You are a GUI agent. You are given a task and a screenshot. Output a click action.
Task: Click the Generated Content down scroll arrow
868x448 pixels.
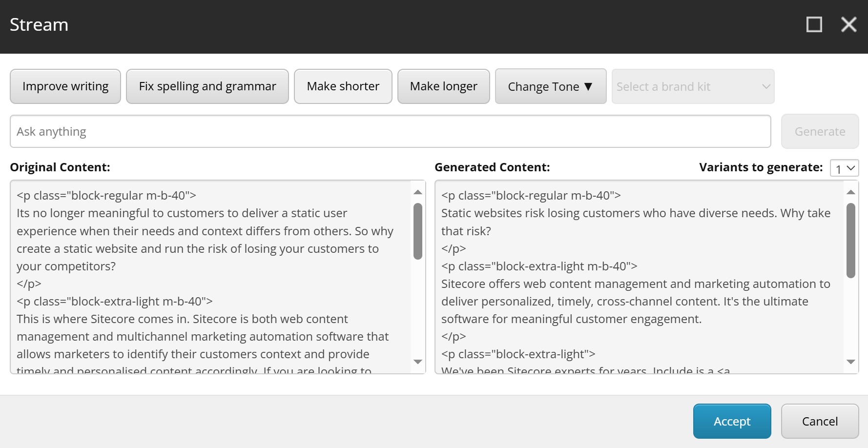(x=850, y=363)
